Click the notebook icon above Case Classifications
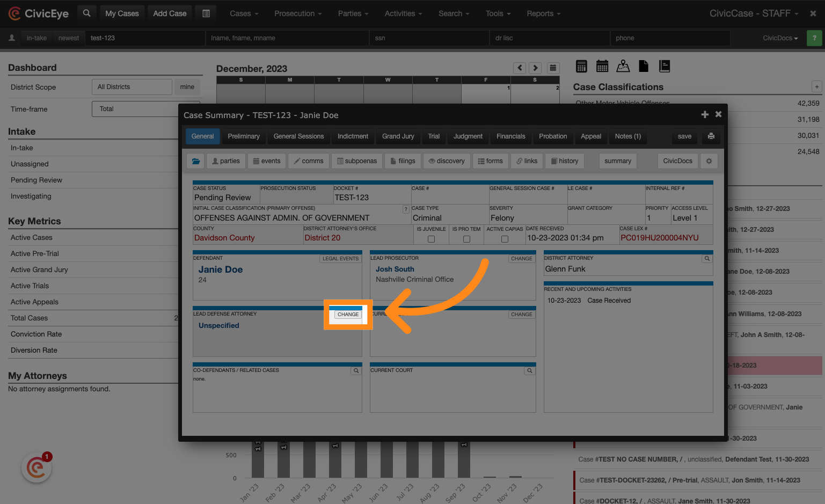This screenshot has height=504, width=825. point(665,66)
